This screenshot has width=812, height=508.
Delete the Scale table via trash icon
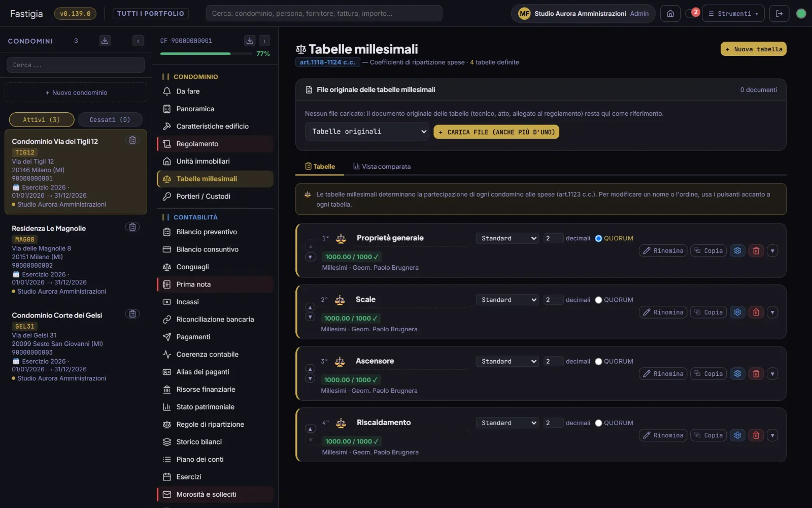756,312
